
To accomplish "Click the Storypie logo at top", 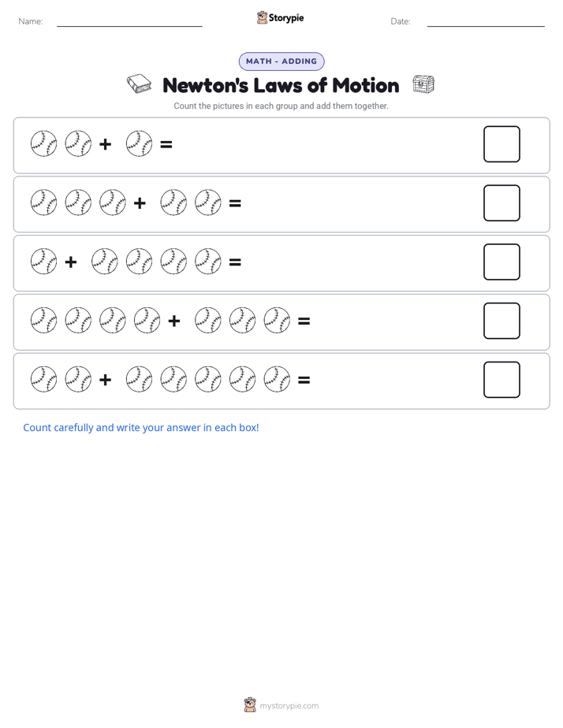I will pos(280,17).
